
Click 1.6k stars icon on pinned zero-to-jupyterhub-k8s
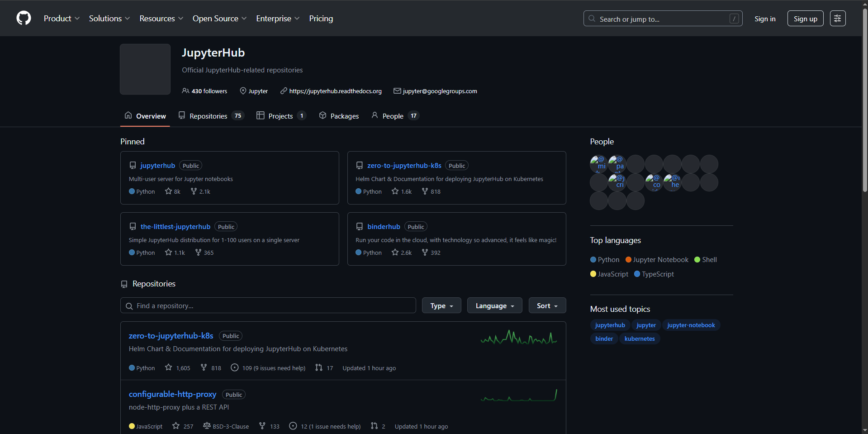(395, 191)
